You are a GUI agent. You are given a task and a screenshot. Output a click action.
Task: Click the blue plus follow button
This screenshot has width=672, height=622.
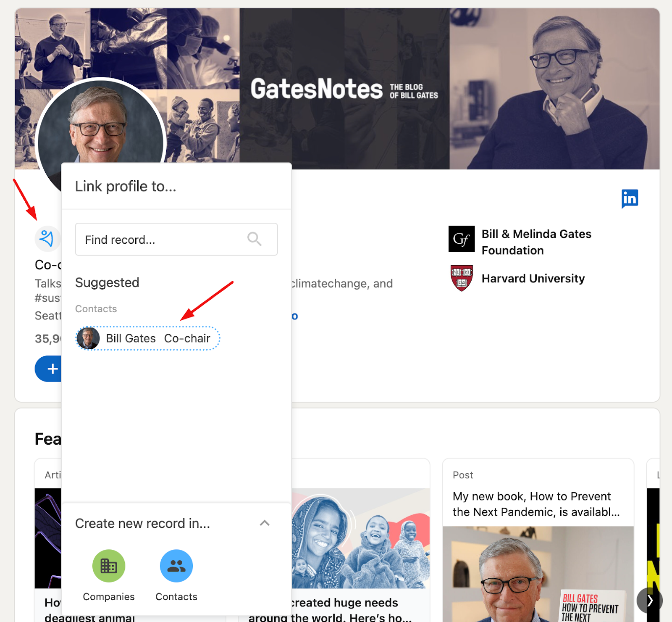coord(48,369)
